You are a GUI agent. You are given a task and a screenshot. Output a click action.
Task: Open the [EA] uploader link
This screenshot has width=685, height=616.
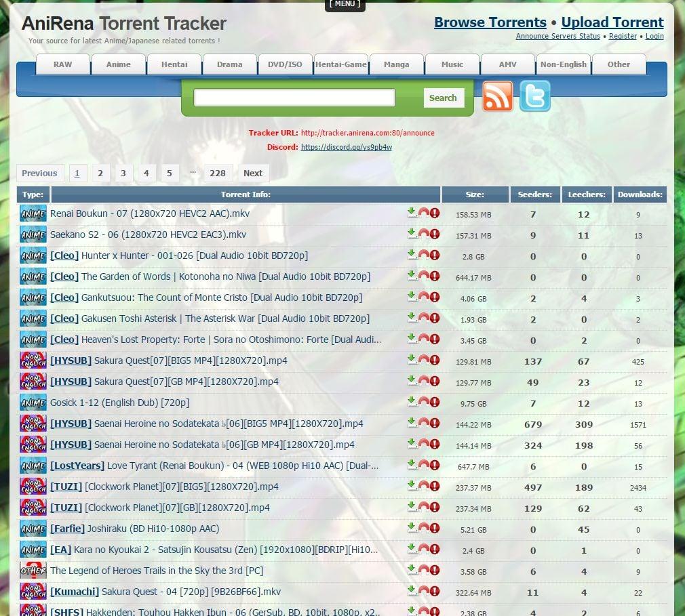(x=61, y=550)
